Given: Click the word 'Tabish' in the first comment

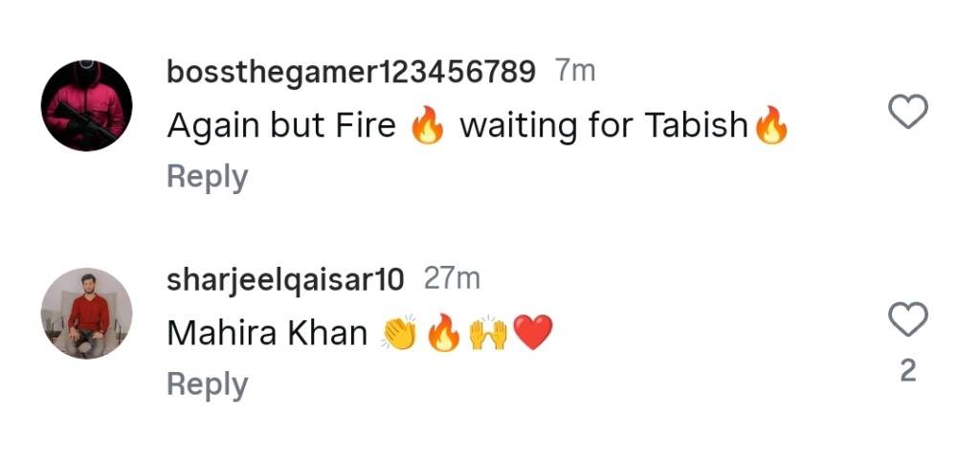Looking at the screenshot, I should pyautogui.click(x=695, y=126).
